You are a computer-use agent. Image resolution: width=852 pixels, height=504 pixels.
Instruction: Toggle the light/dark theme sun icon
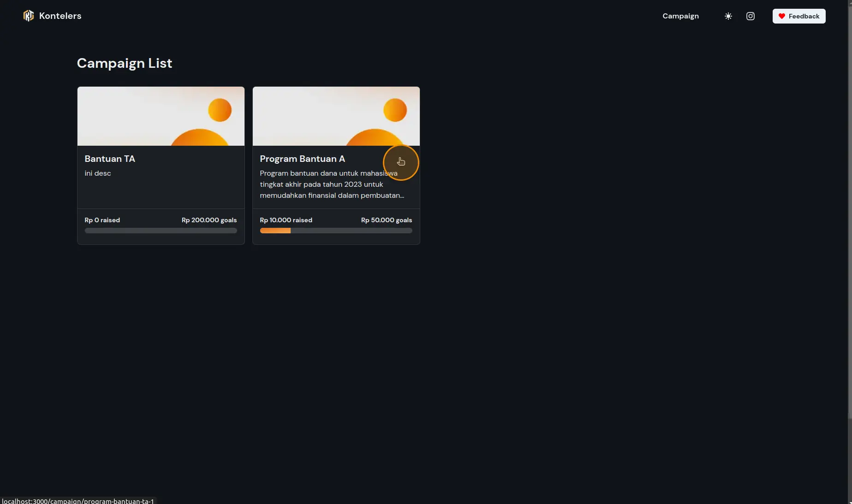point(728,16)
